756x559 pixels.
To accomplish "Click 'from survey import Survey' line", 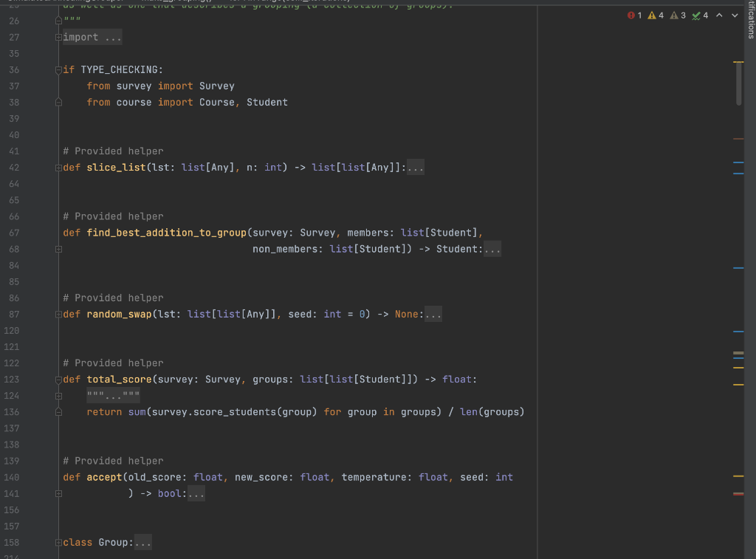I will pyautogui.click(x=160, y=86).
